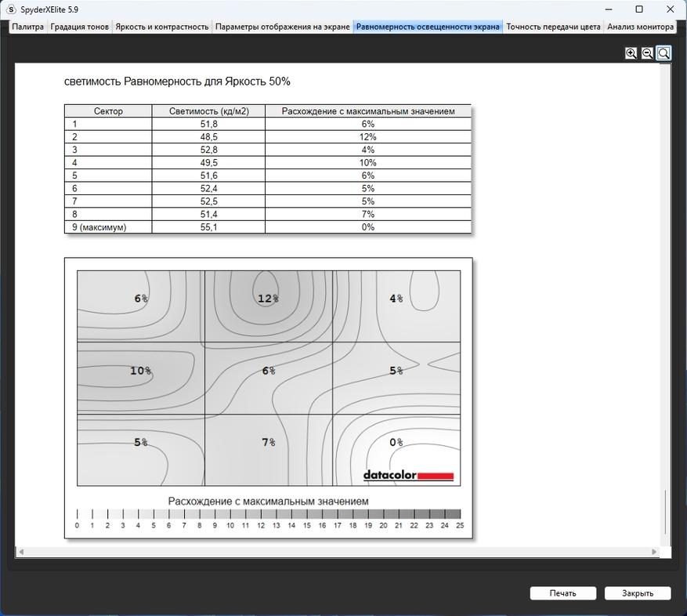
Task: Switch to the Градация тонов tab
Action: (x=79, y=27)
